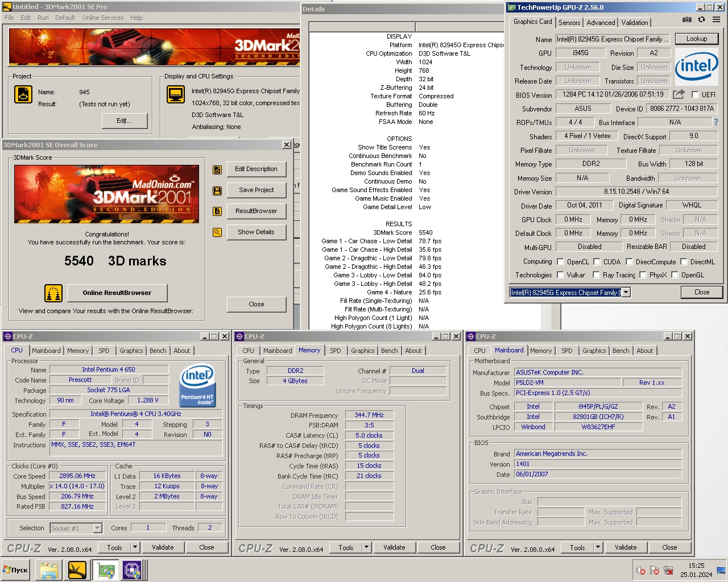728x582 pixels.
Task: Click the Online ResultBrowser button
Action: tap(117, 293)
